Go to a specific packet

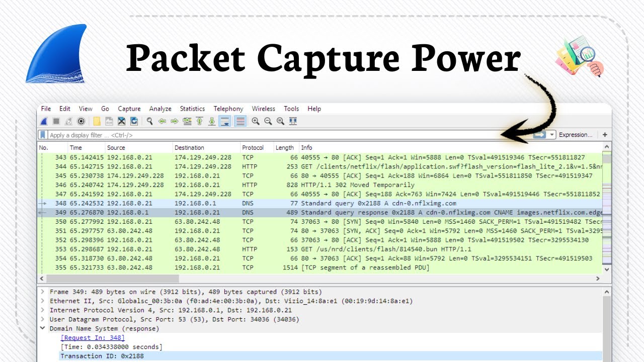187,121
